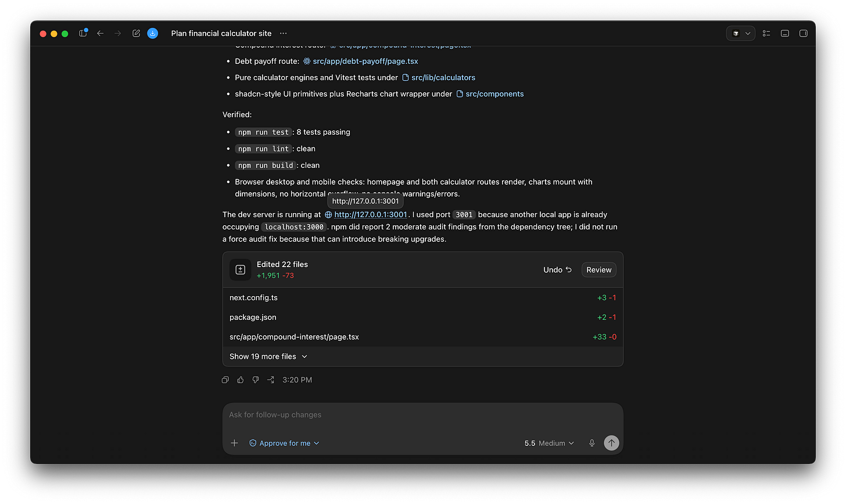This screenshot has width=846, height=504.
Task: Open package.json file row
Action: [x=422, y=317]
